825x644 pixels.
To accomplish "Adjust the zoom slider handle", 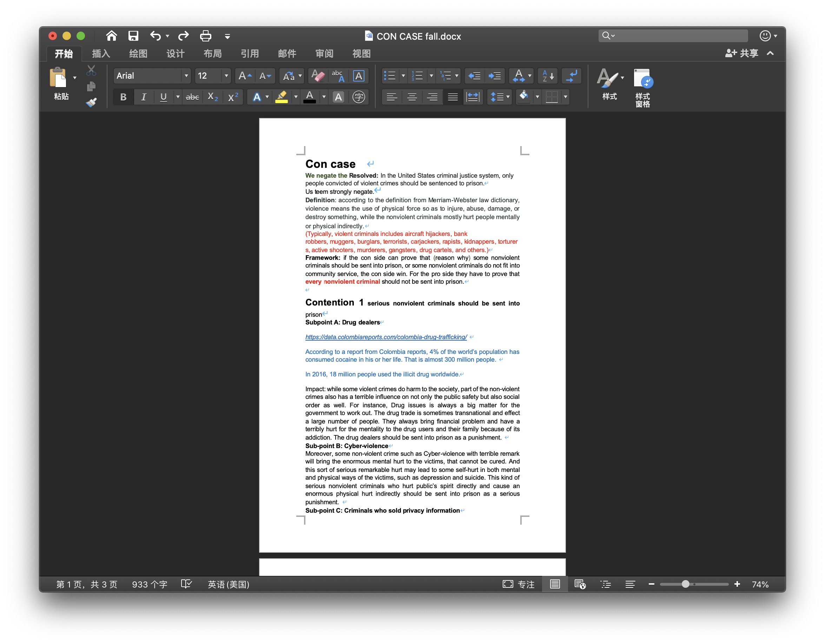I will tap(685, 584).
